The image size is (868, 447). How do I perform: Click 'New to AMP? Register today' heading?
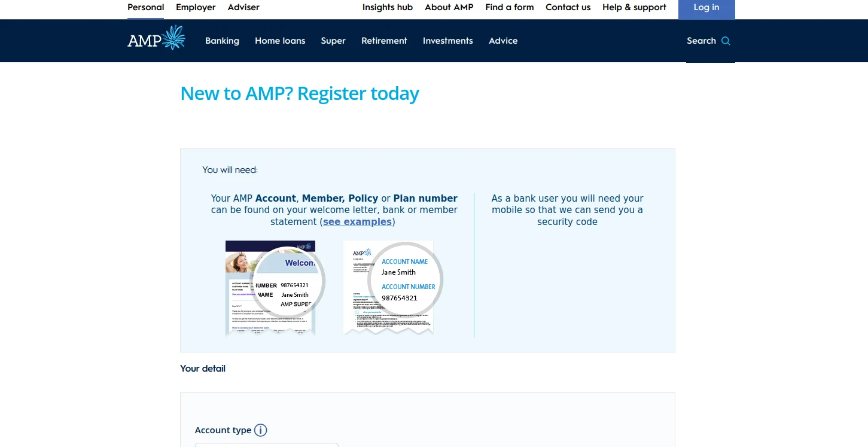300,93
